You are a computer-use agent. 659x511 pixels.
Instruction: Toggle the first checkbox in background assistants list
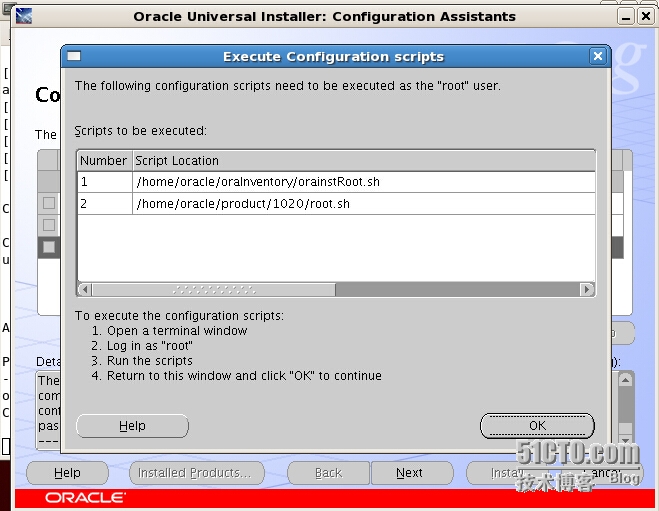(49, 203)
